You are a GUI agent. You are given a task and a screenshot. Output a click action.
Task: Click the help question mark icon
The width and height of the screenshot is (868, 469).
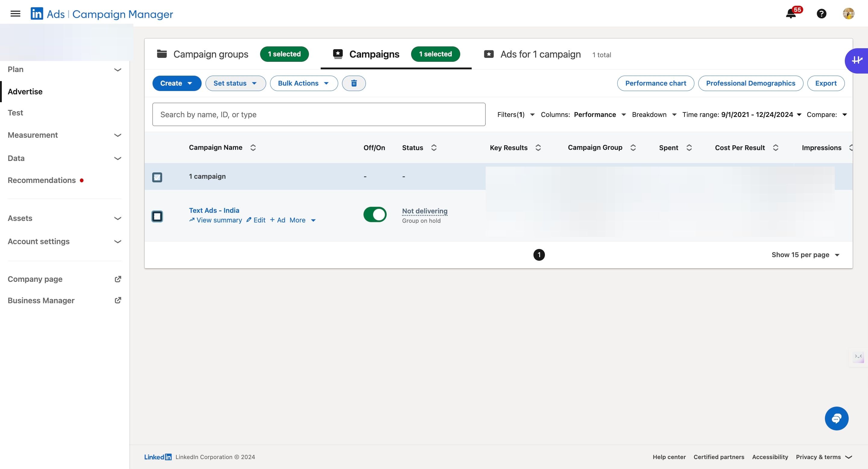(821, 14)
